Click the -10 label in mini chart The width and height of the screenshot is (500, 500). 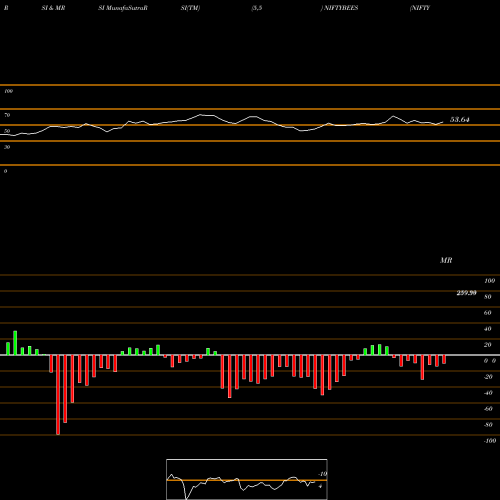pos(322,474)
